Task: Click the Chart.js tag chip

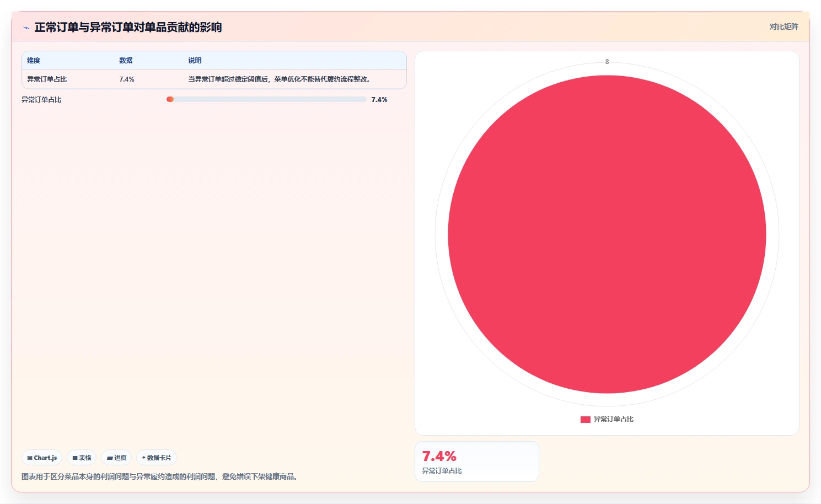Action: coord(42,458)
